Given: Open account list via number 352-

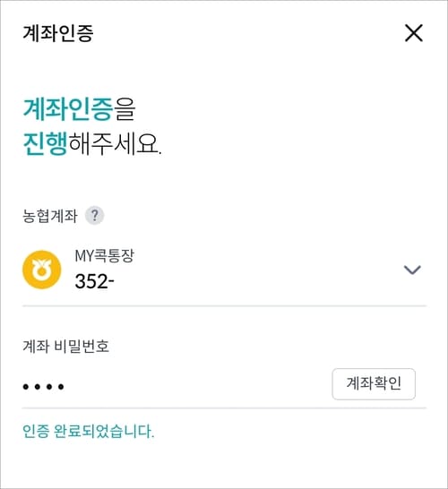Looking at the screenshot, I should tap(95, 281).
